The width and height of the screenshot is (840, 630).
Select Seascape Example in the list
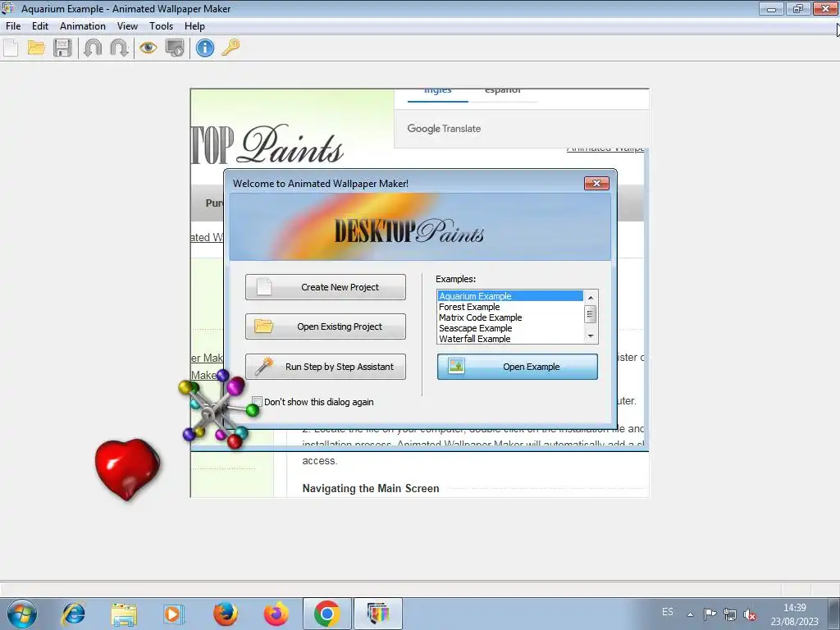[x=510, y=328]
